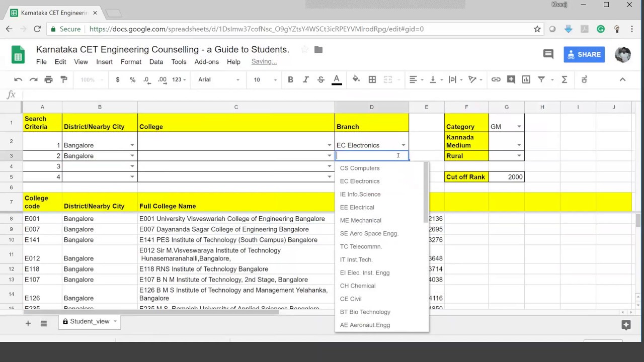The width and height of the screenshot is (644, 362).
Task: Open the Arial font family dropdown
Action: click(x=219, y=79)
